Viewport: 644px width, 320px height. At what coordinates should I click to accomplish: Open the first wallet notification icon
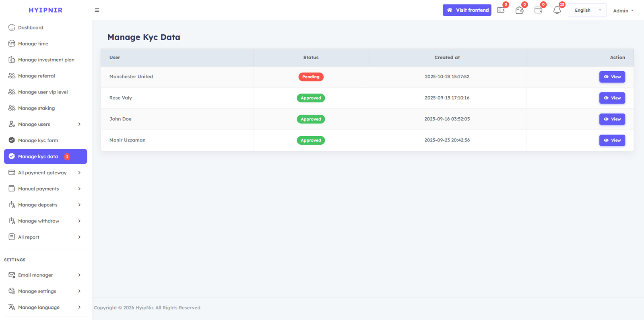[520, 10]
